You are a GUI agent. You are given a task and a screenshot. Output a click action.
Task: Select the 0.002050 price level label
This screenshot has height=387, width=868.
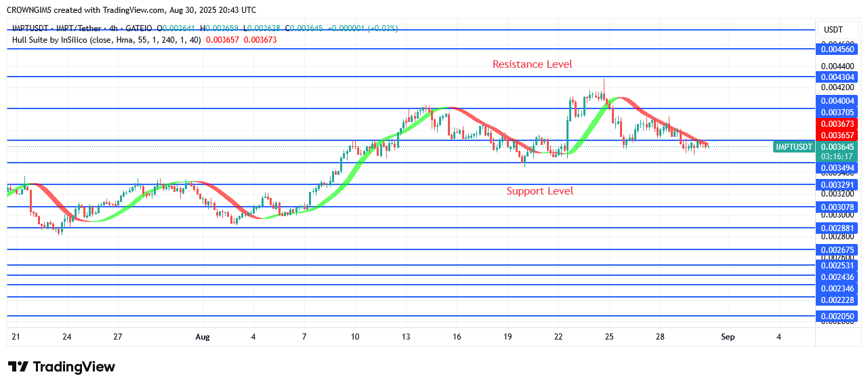tap(838, 317)
